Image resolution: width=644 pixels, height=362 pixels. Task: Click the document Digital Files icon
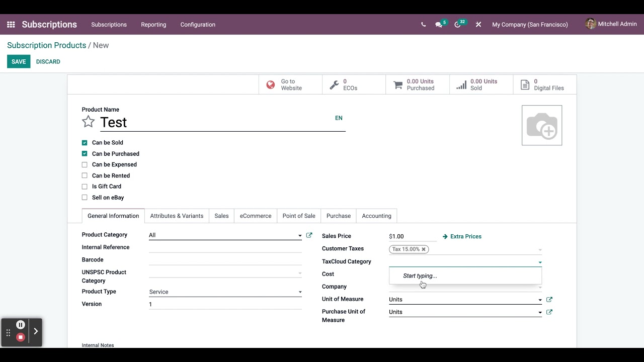525,85
